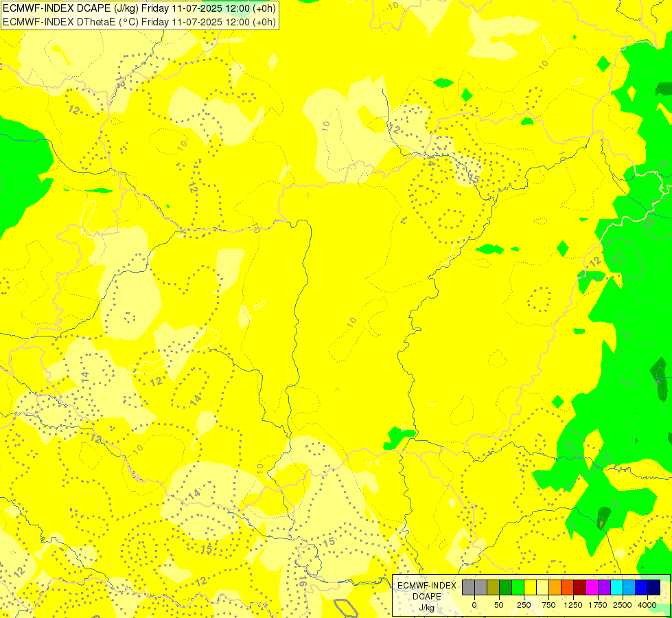Click the legend value 50
Viewport: 672px width, 618px height.
499,605
